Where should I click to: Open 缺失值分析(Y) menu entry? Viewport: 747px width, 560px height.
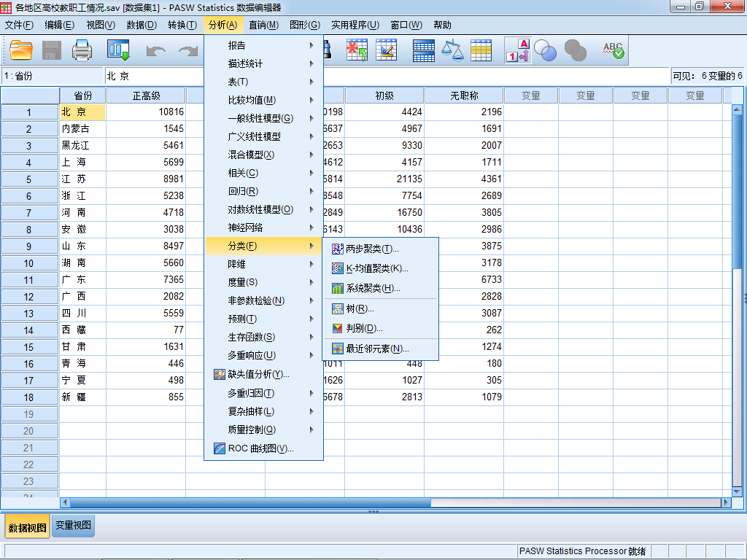click(x=263, y=374)
